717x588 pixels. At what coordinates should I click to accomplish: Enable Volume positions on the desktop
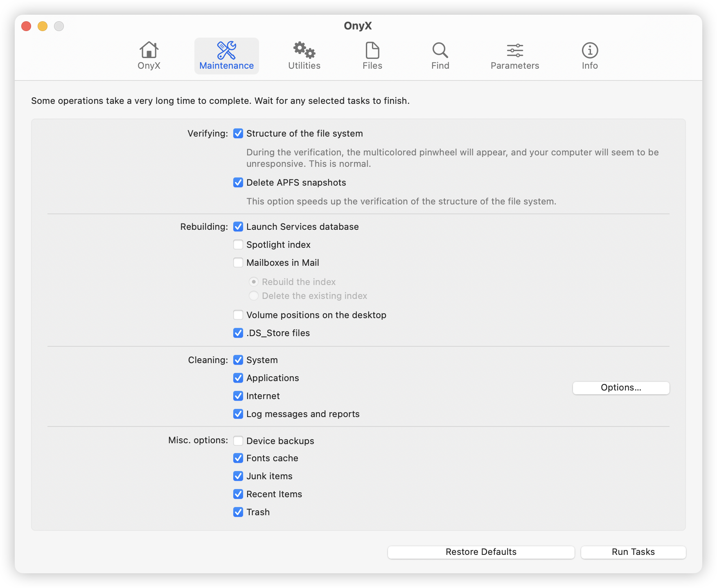(238, 315)
